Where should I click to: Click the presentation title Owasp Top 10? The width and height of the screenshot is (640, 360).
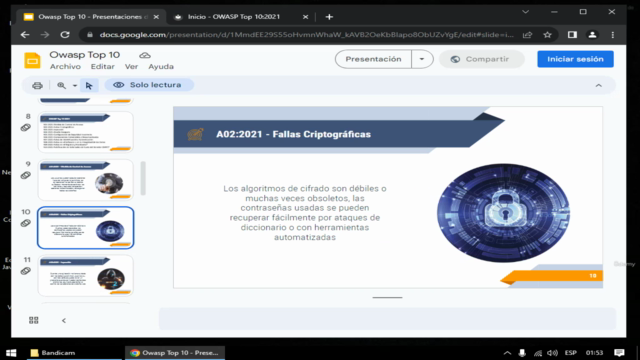[84, 55]
